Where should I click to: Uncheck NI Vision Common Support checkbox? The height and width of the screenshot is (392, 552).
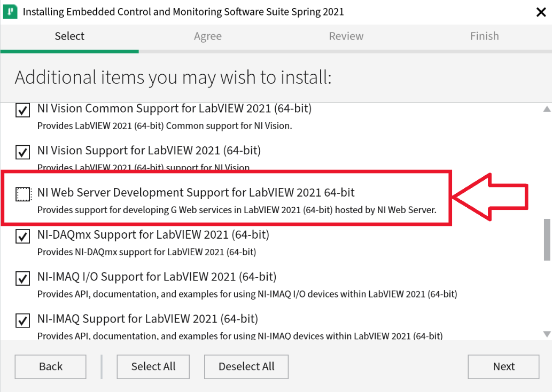[22, 111]
